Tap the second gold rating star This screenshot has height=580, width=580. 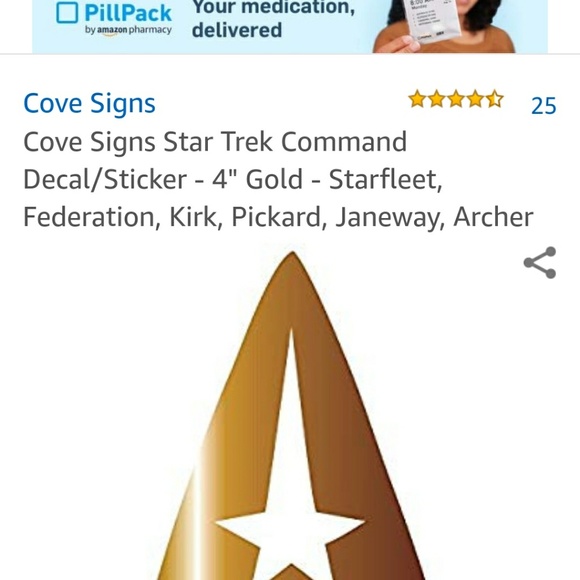[437, 99]
